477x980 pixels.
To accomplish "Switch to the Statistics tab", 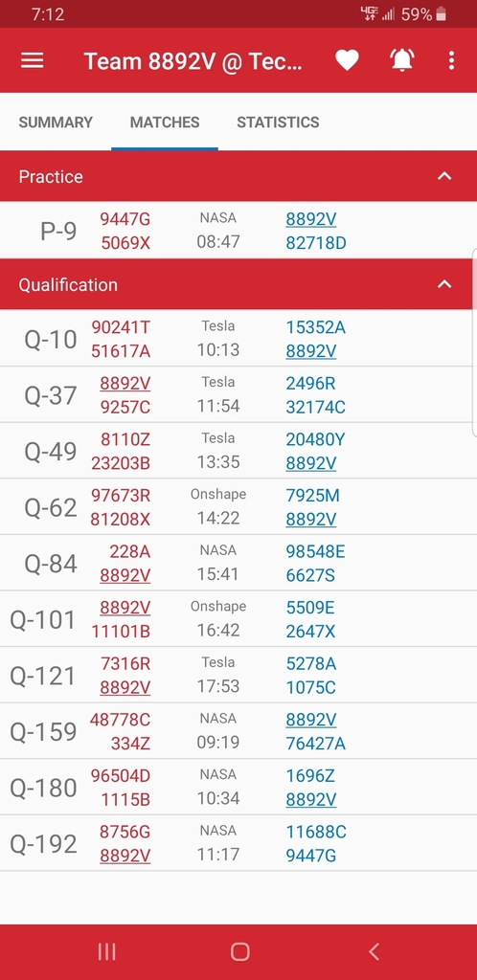I will [278, 122].
